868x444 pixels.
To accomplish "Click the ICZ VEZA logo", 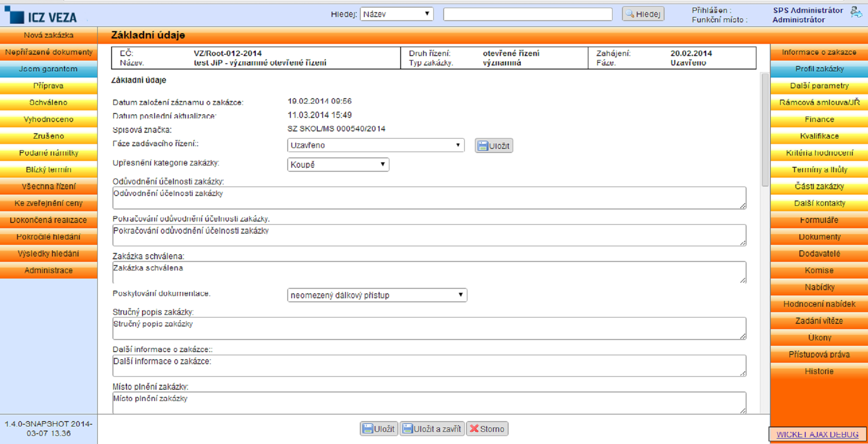I will (41, 15).
